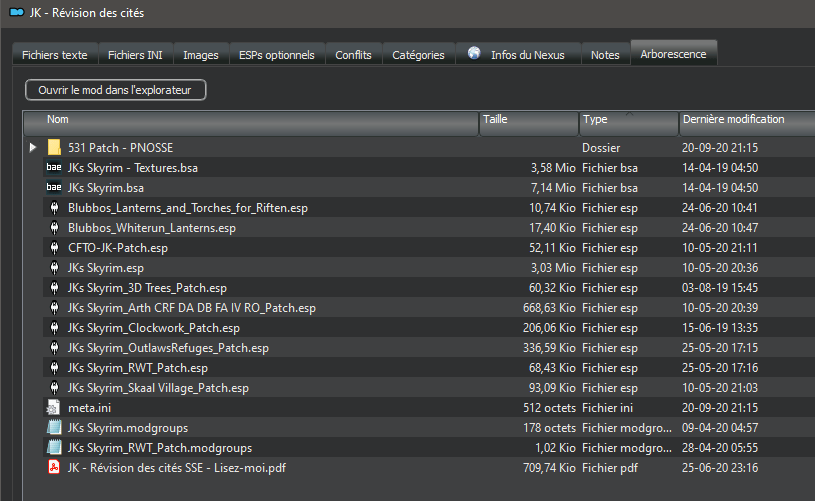This screenshot has height=501, width=815.
Task: Click the Fichier ini type cell
Action: coord(608,408)
